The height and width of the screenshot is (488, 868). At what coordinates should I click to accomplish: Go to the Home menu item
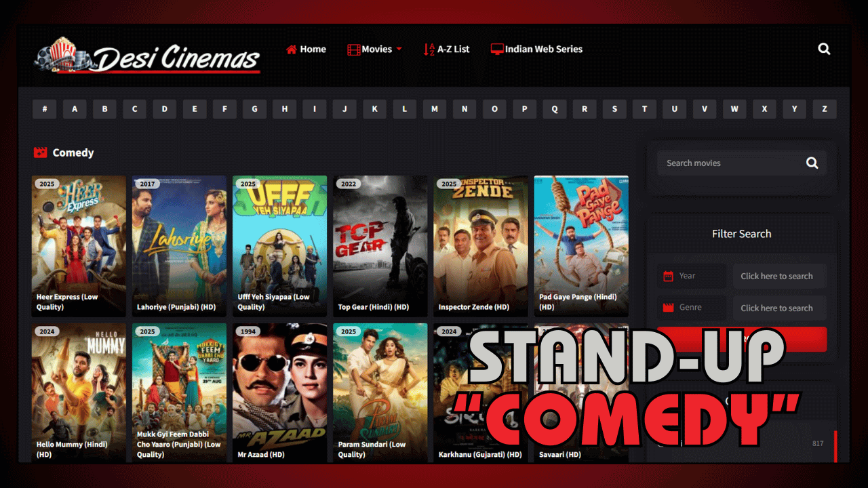306,49
